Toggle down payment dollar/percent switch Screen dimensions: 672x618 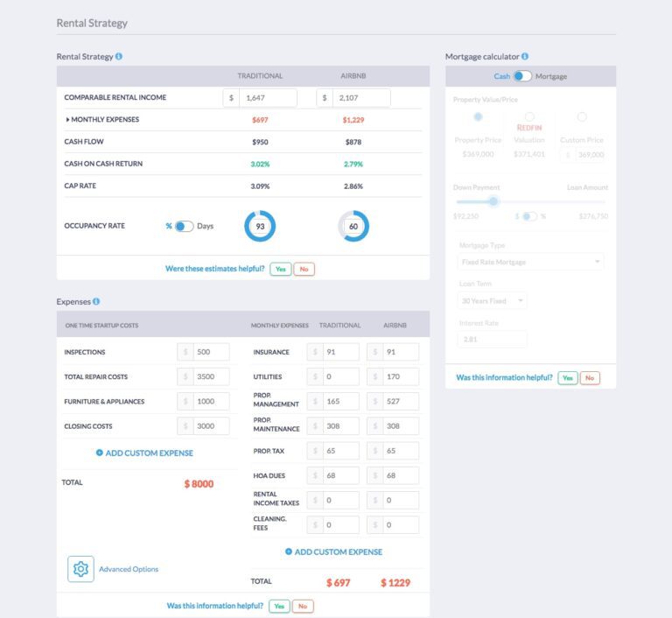[x=529, y=216]
